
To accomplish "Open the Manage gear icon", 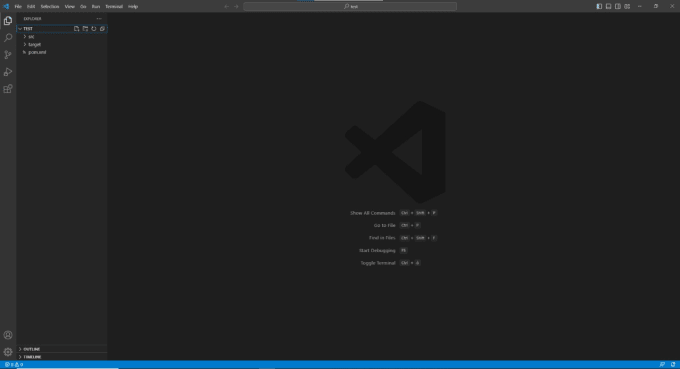I will [x=8, y=352].
